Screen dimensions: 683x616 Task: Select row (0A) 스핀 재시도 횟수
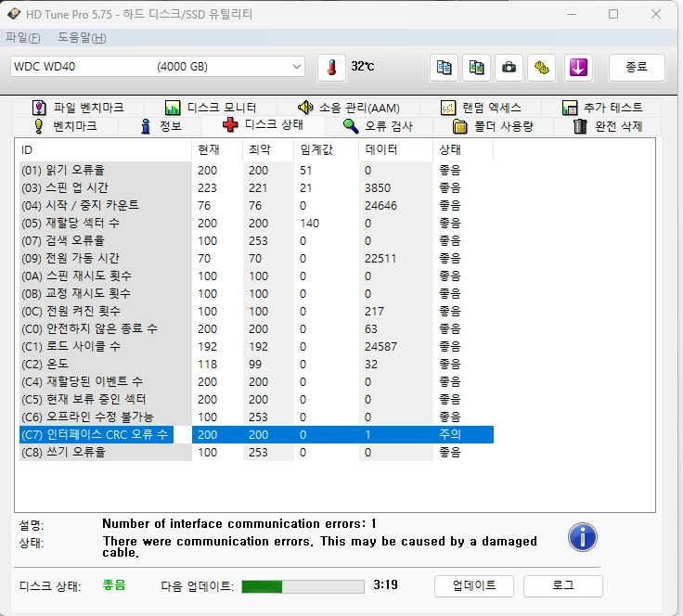(256, 276)
